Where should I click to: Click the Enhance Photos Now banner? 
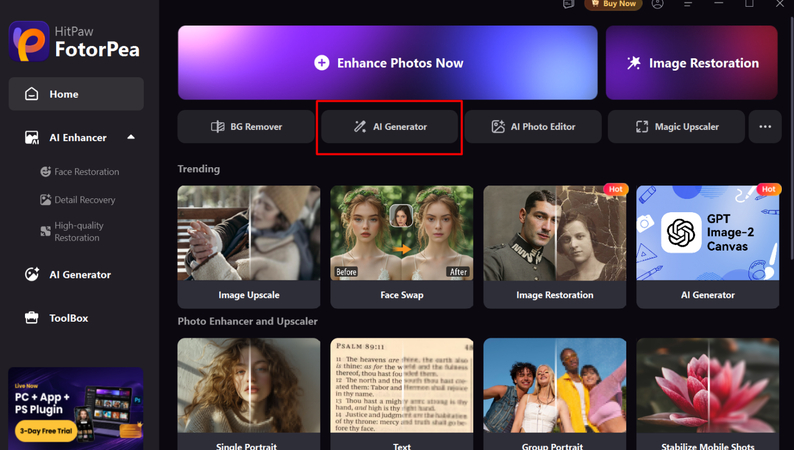(387, 63)
